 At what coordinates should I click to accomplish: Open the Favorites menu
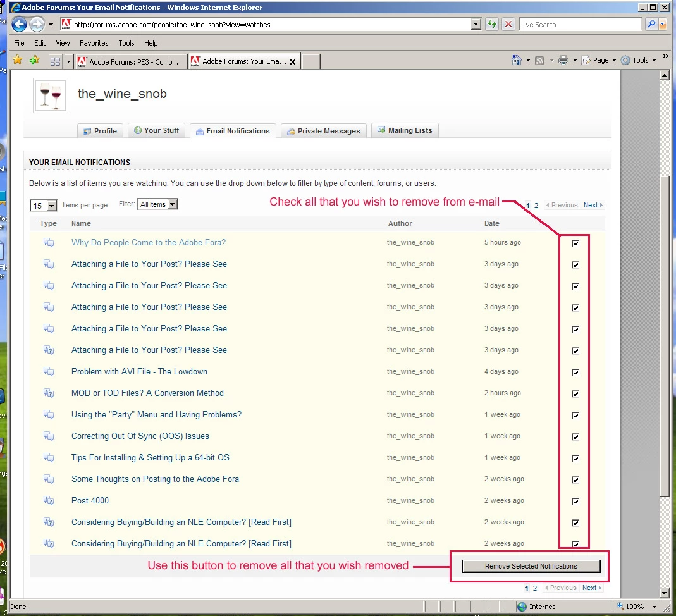point(94,43)
